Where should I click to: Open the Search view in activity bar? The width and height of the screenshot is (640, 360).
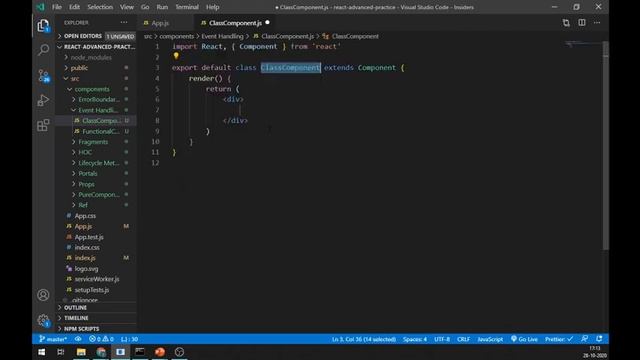pyautogui.click(x=43, y=50)
